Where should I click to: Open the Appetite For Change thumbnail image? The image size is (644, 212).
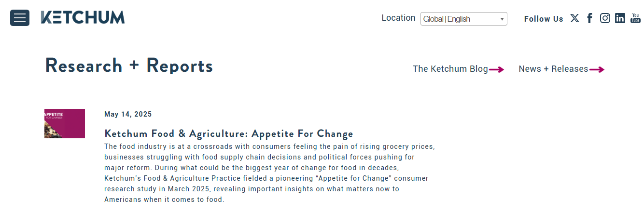[x=65, y=123]
